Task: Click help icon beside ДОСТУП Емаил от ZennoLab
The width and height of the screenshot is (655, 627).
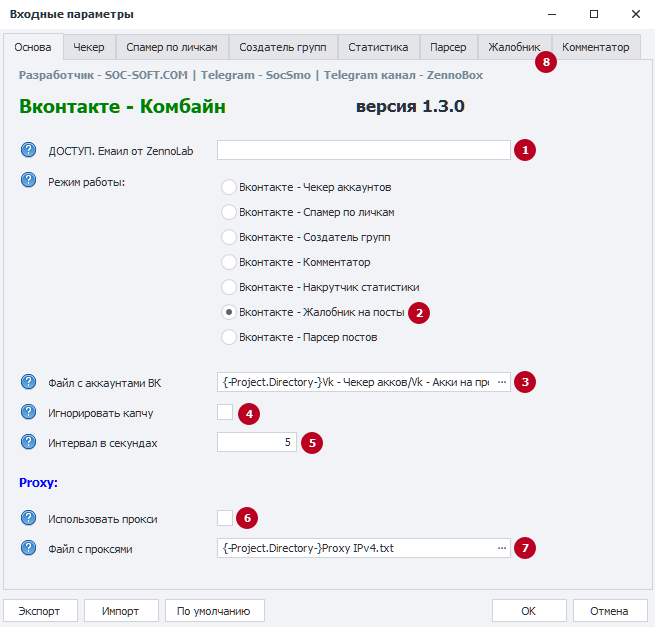Action: 28,150
